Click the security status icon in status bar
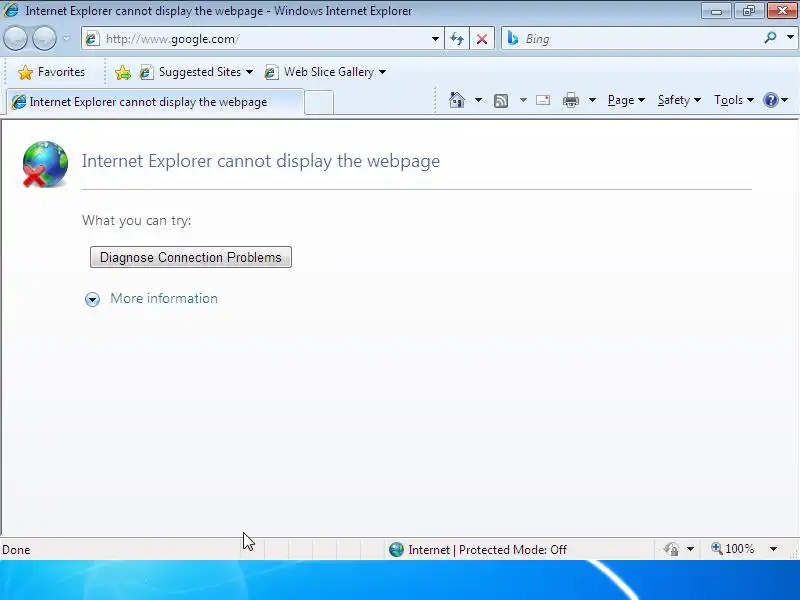This screenshot has height=600, width=800. tap(671, 549)
